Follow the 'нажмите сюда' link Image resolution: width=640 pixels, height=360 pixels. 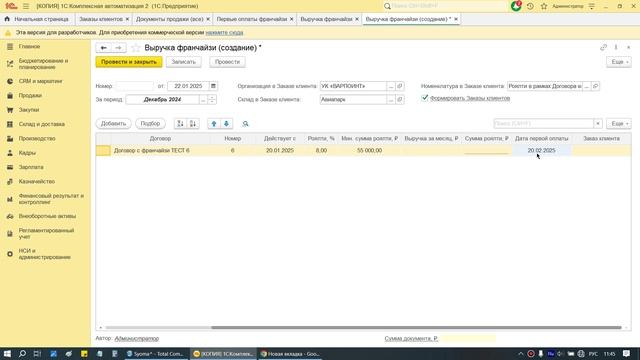(224, 33)
